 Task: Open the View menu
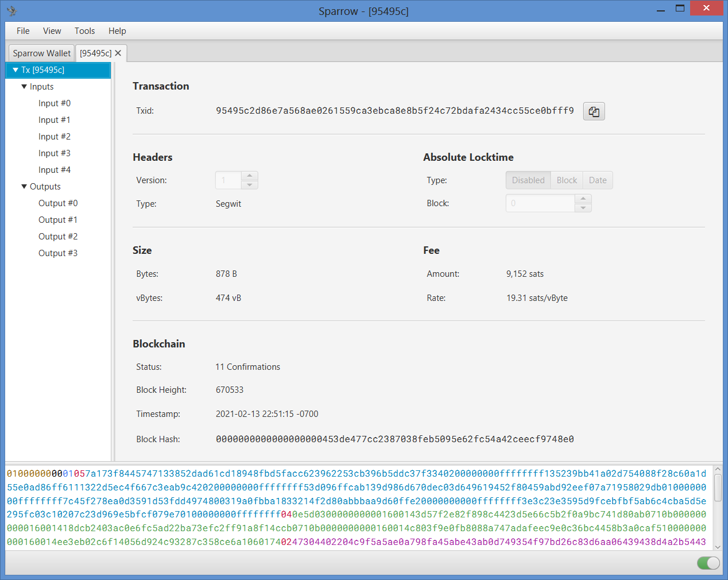52,31
